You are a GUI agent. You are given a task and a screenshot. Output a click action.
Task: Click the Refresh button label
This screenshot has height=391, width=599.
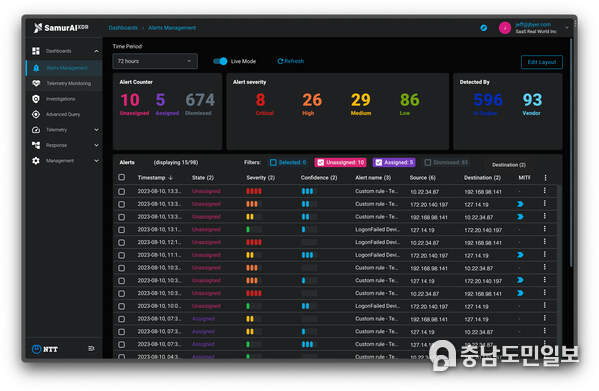click(x=294, y=61)
